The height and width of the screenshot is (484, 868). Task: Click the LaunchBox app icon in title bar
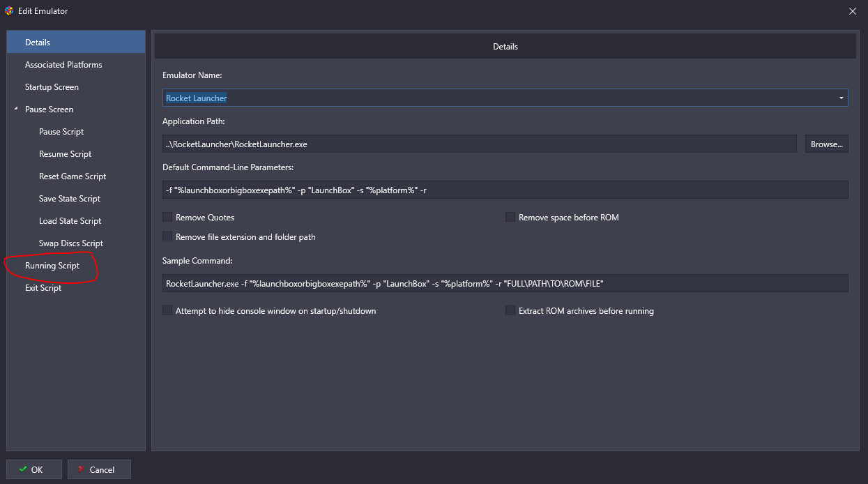[9, 10]
